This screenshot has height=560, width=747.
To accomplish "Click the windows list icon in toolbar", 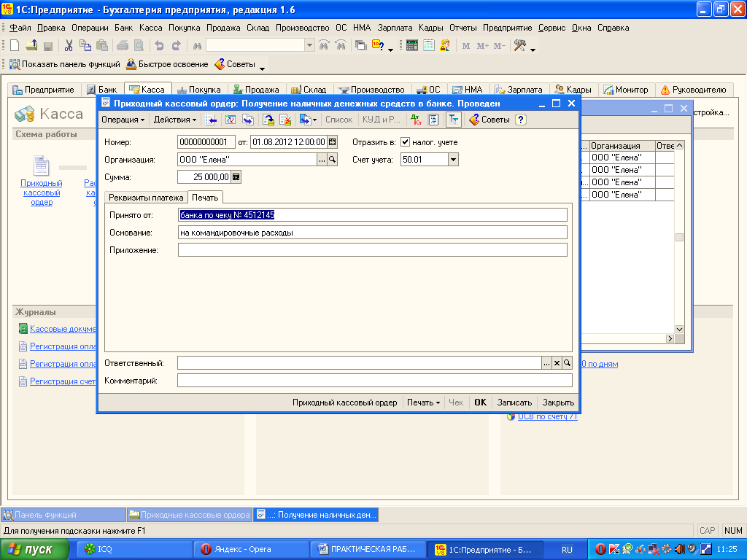I will 361,46.
